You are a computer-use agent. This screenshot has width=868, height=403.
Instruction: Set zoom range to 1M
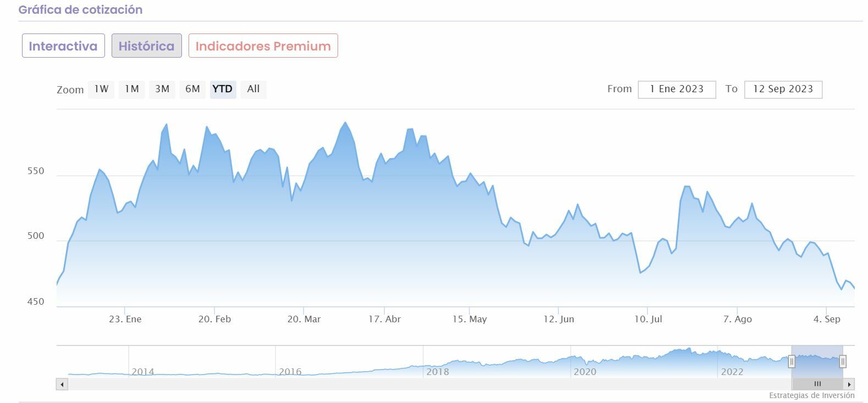[x=131, y=89]
